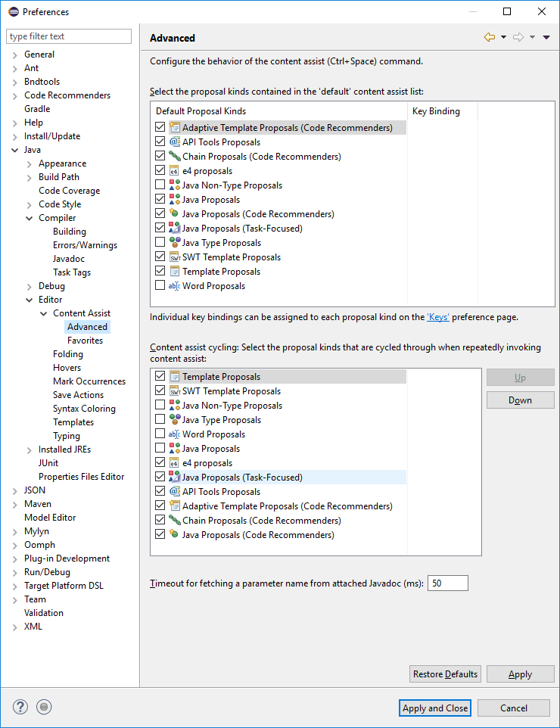Screen dimensions: 560x728
Task: Click the Java Proposals (Task-Focused) icon in default list
Action: click(x=174, y=228)
